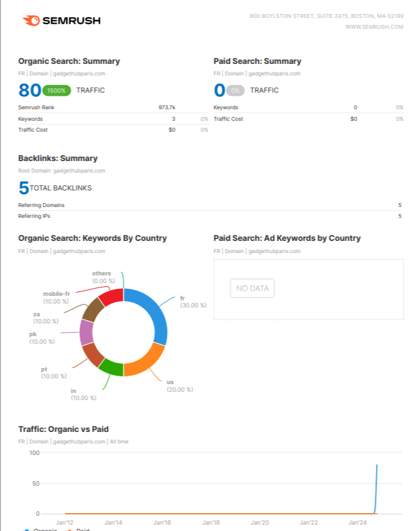Click the Jan'18 label on the chart axis
This screenshot has width=420, height=531.
click(212, 522)
